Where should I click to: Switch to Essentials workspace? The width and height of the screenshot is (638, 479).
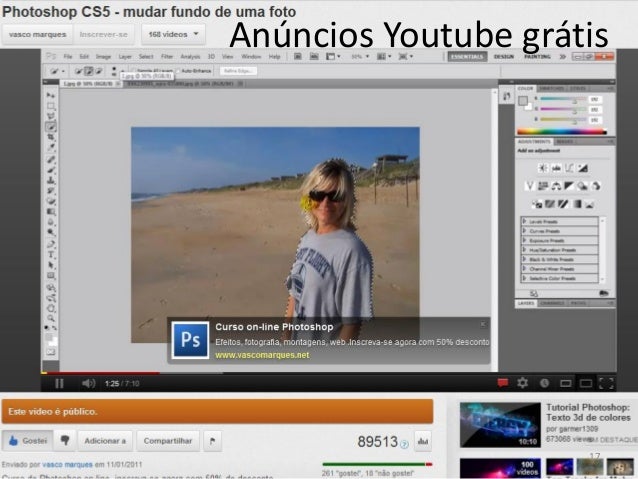(x=467, y=57)
